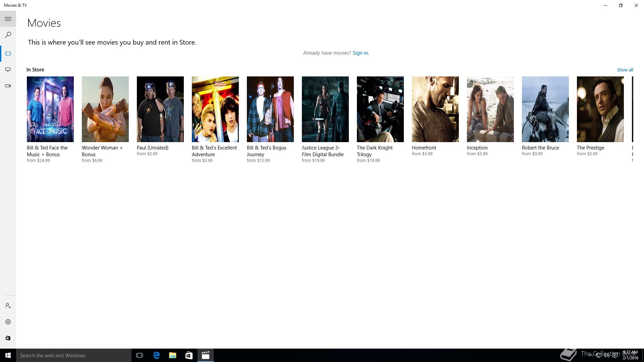The width and height of the screenshot is (644, 362).
Task: Open Task View on the taskbar
Action: (x=140, y=355)
